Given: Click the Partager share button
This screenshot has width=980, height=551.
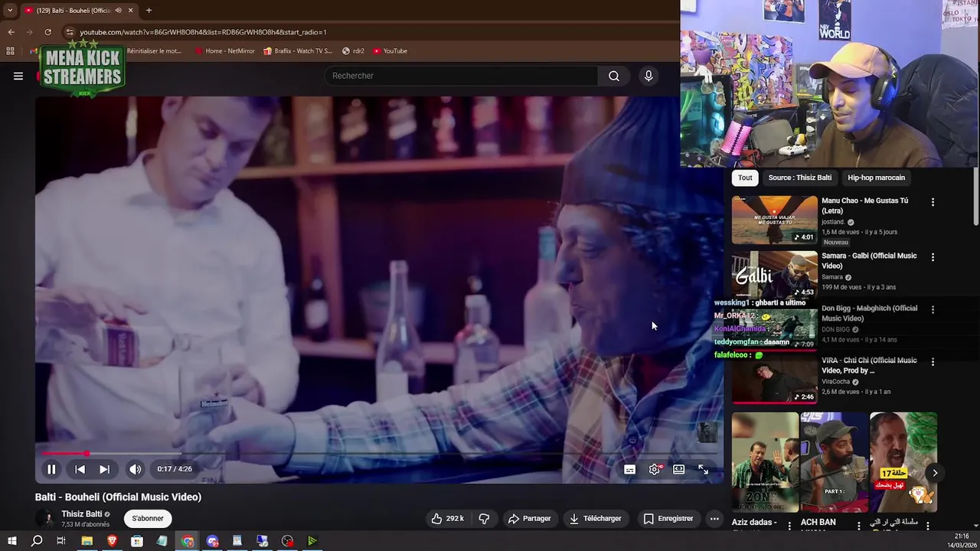Looking at the screenshot, I should (530, 518).
